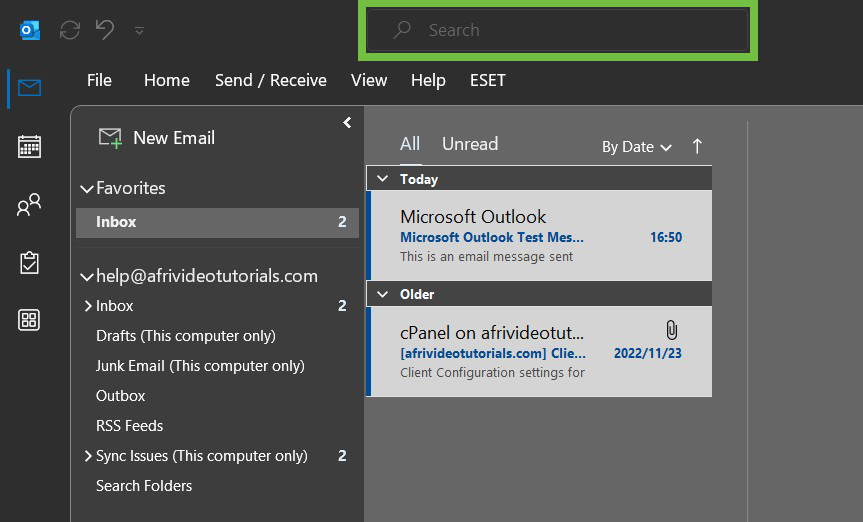
Task: Reverse sort order with the up arrow
Action: coord(697,146)
